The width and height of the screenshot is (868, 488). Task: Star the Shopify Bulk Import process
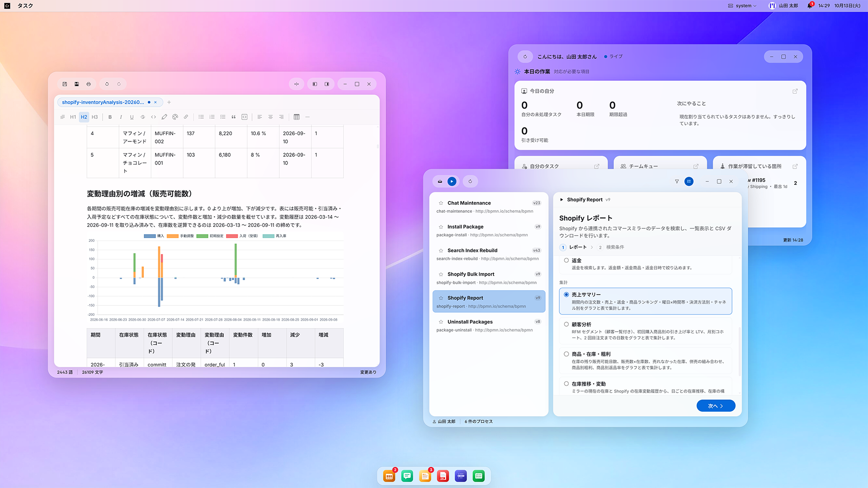click(x=441, y=274)
